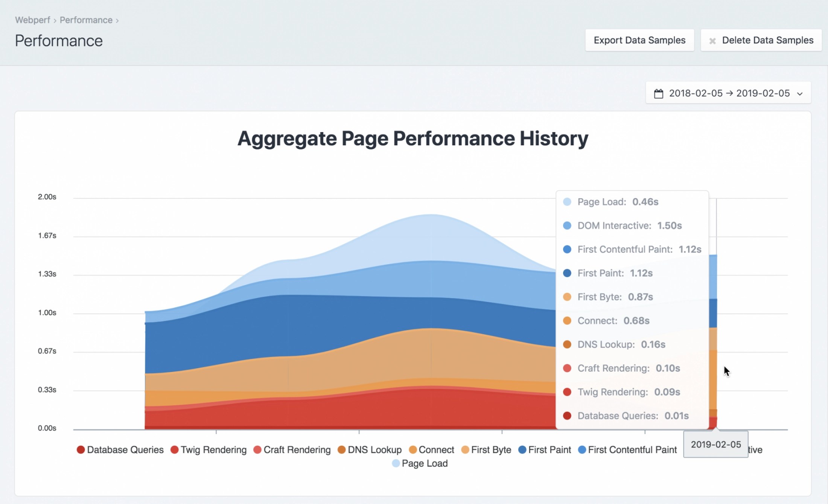828x504 pixels.
Task: Click First Paint legend blue dot
Action: (x=522, y=450)
